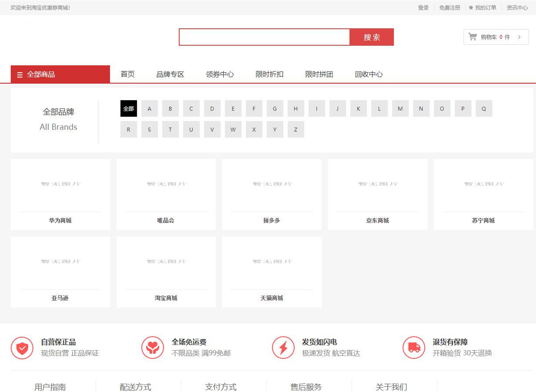
Task: Filter brands by letter J
Action: 337,108
